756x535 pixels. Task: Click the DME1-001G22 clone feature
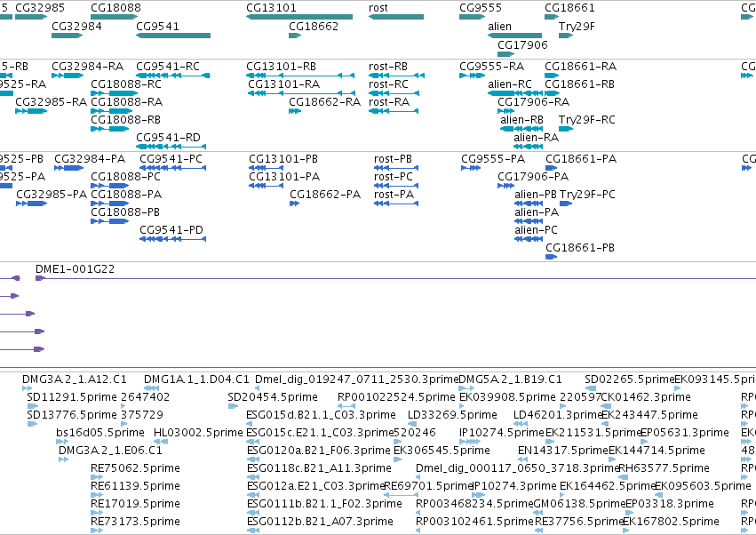(x=395, y=278)
